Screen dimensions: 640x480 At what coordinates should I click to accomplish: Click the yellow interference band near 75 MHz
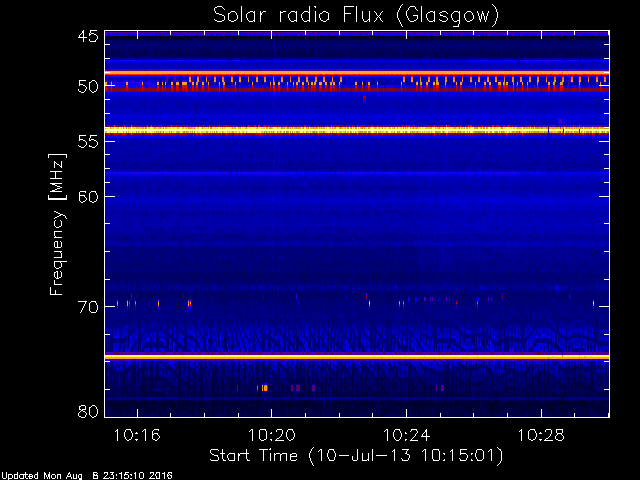357,357
